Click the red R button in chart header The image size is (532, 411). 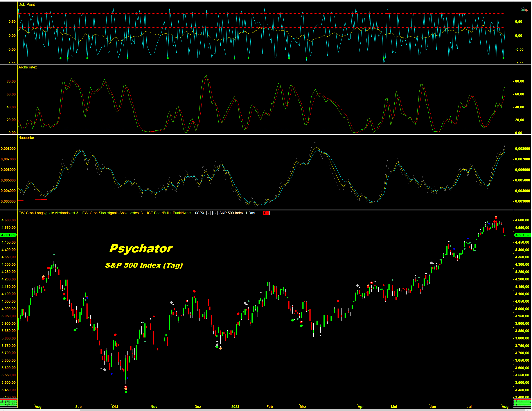pyautogui.click(x=266, y=213)
